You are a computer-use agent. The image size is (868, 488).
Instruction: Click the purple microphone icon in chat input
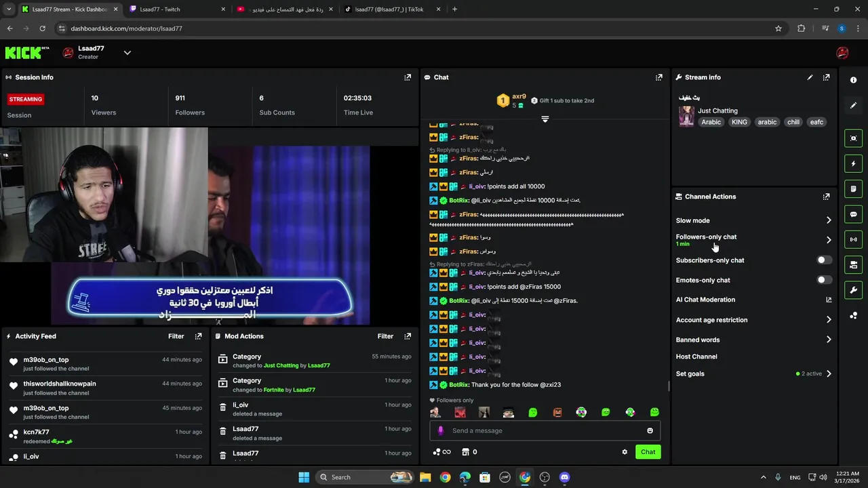click(441, 430)
